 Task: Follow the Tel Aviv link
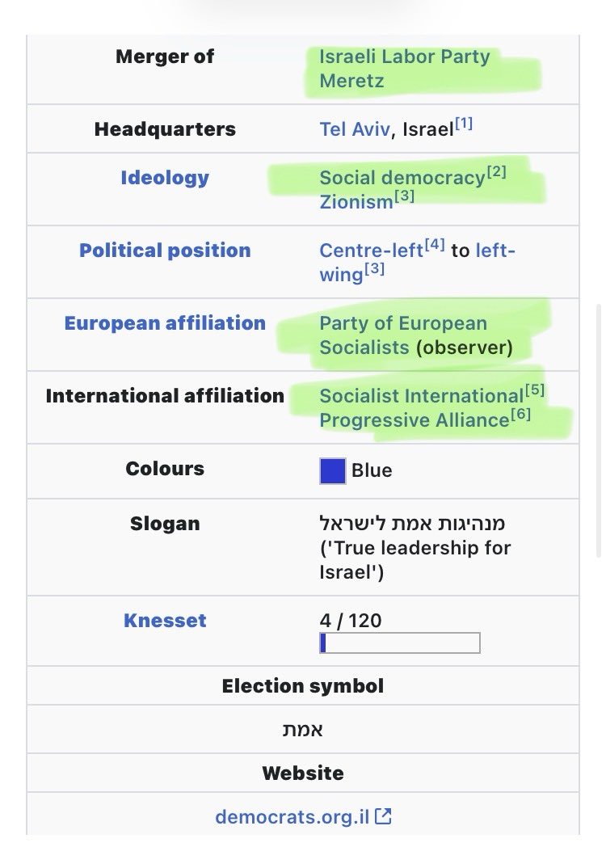pos(355,129)
